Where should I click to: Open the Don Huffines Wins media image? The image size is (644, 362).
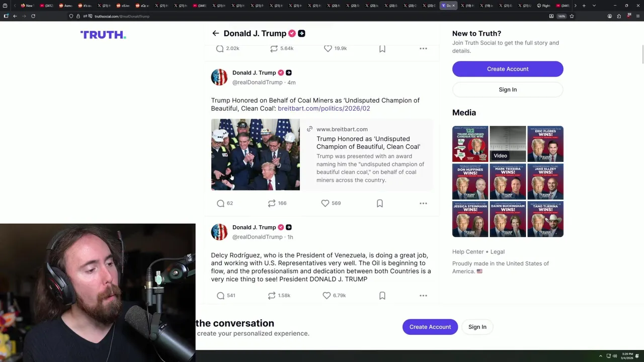click(x=470, y=182)
